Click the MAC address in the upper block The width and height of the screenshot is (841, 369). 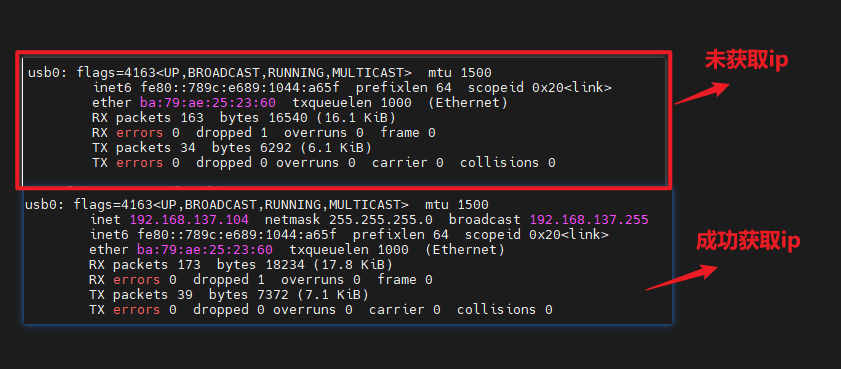pyautogui.click(x=208, y=102)
